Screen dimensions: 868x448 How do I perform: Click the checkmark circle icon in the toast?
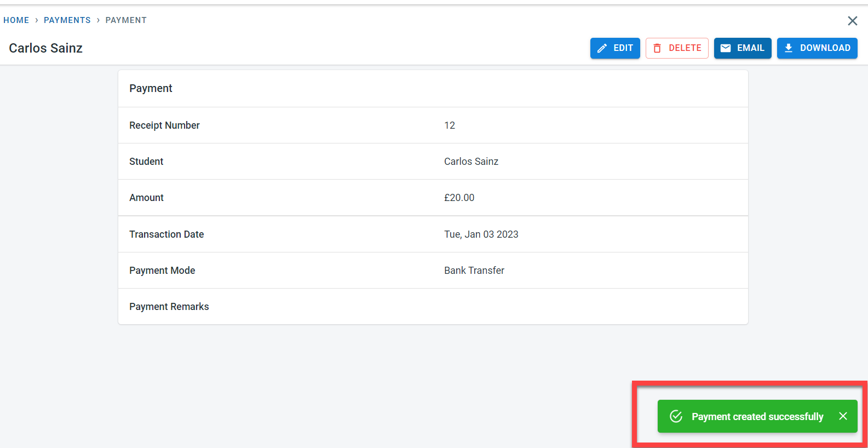[x=676, y=416]
